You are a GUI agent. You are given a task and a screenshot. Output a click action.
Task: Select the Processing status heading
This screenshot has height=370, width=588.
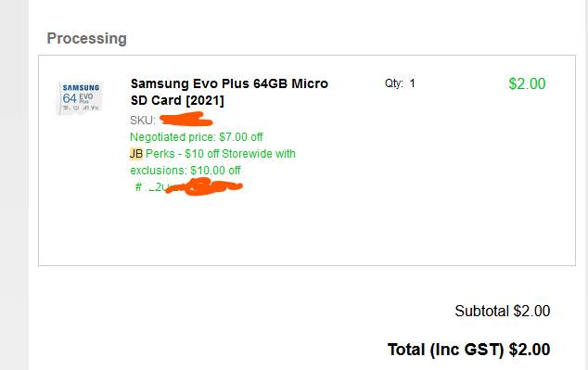click(x=86, y=38)
